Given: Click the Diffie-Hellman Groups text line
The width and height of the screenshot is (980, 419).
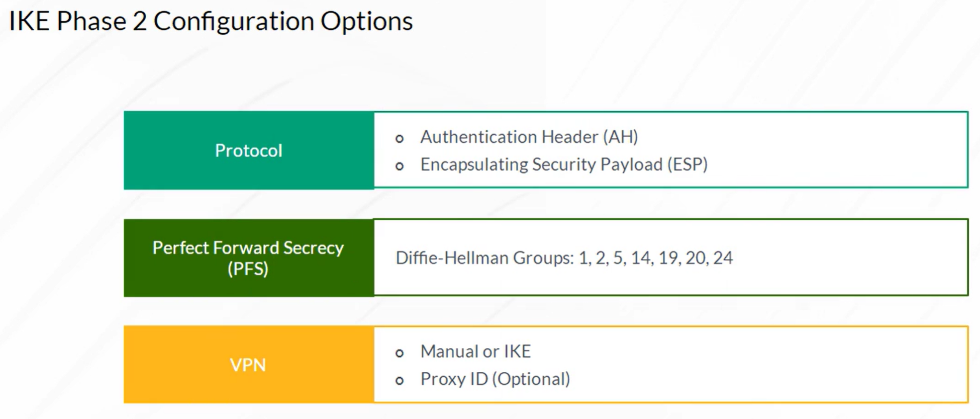Looking at the screenshot, I should tap(564, 257).
